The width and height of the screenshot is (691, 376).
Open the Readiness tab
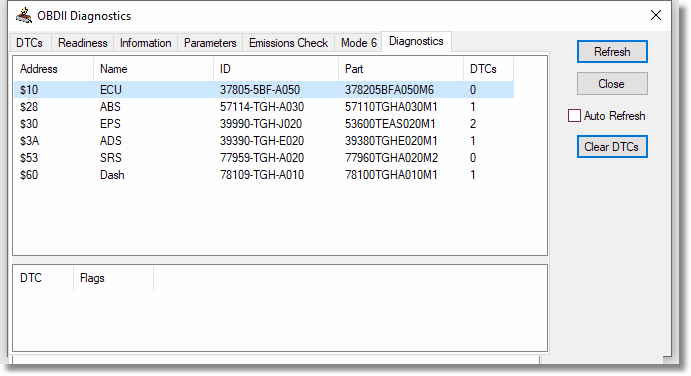click(82, 43)
